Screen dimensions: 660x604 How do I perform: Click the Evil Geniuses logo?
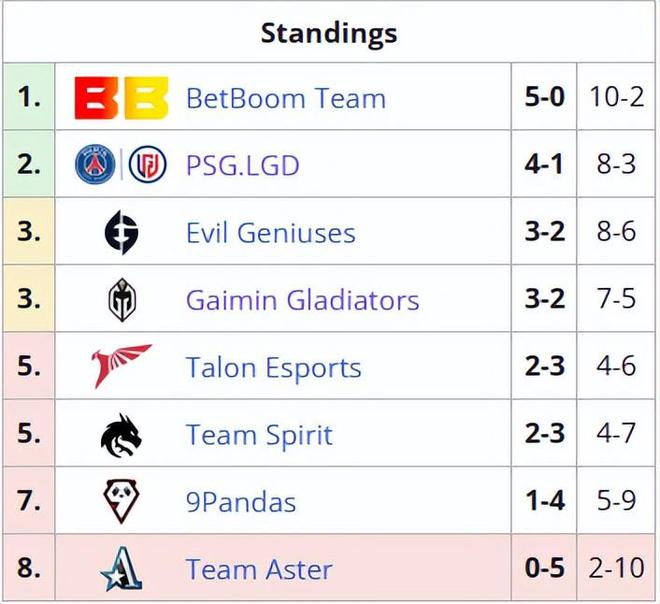[122, 232]
